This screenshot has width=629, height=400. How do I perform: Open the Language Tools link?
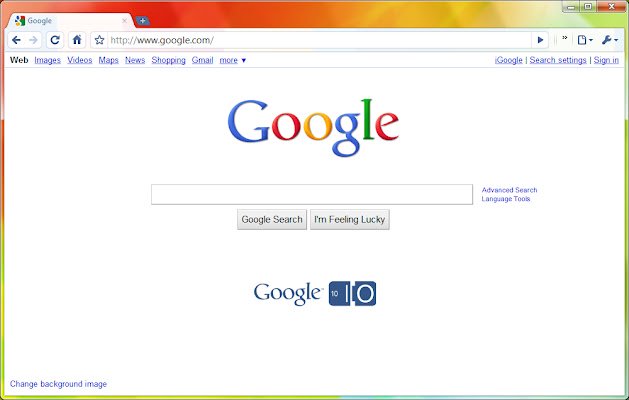tap(505, 199)
